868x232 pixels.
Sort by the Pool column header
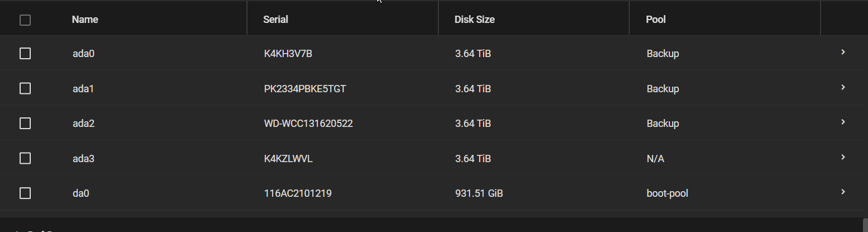point(656,20)
